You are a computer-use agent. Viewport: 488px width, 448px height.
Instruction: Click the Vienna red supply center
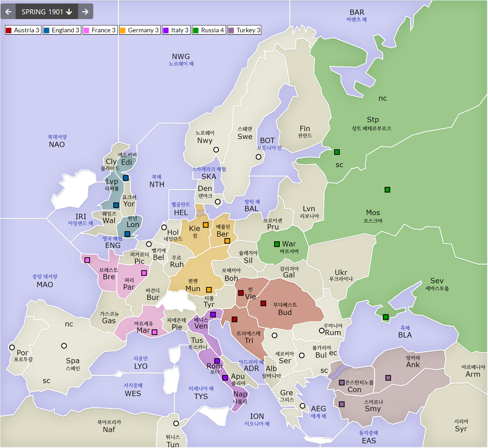coord(241,293)
